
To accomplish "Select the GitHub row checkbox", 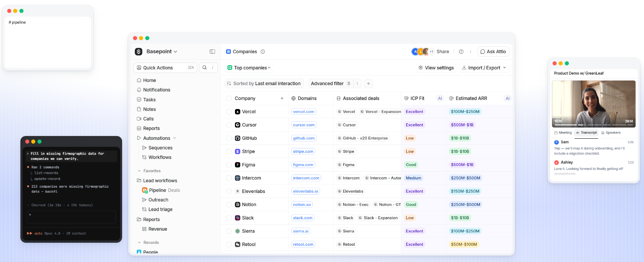I will [x=229, y=138].
